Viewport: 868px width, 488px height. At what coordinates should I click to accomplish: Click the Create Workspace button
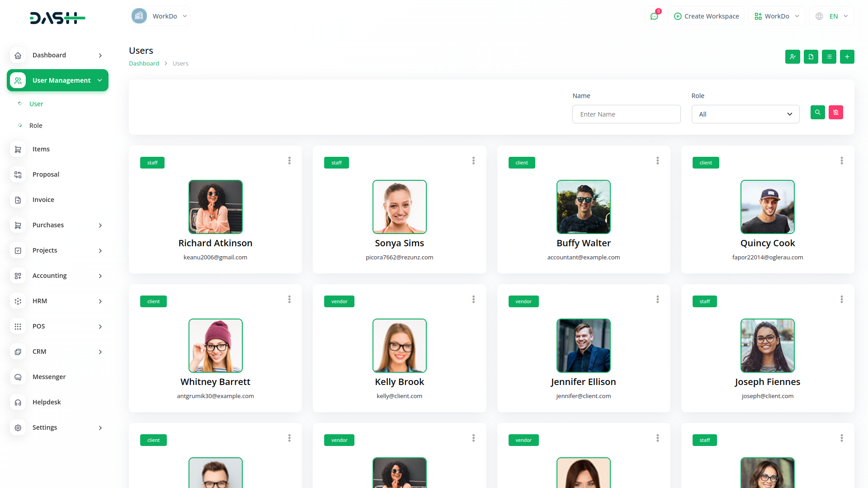tap(706, 16)
